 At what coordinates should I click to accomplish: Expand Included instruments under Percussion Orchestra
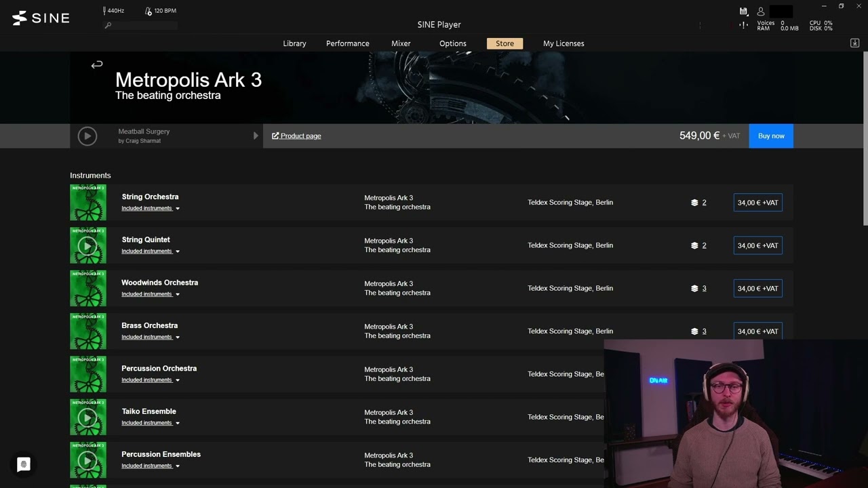[x=151, y=380]
